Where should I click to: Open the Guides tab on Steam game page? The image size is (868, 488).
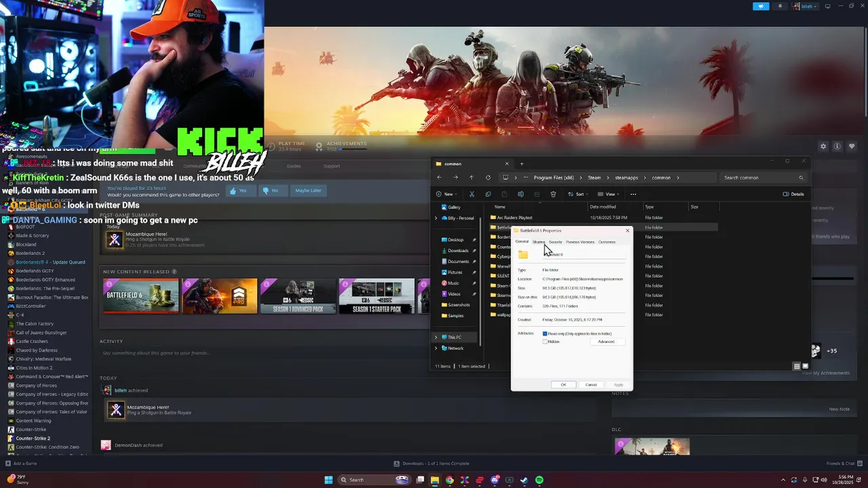pos(294,166)
